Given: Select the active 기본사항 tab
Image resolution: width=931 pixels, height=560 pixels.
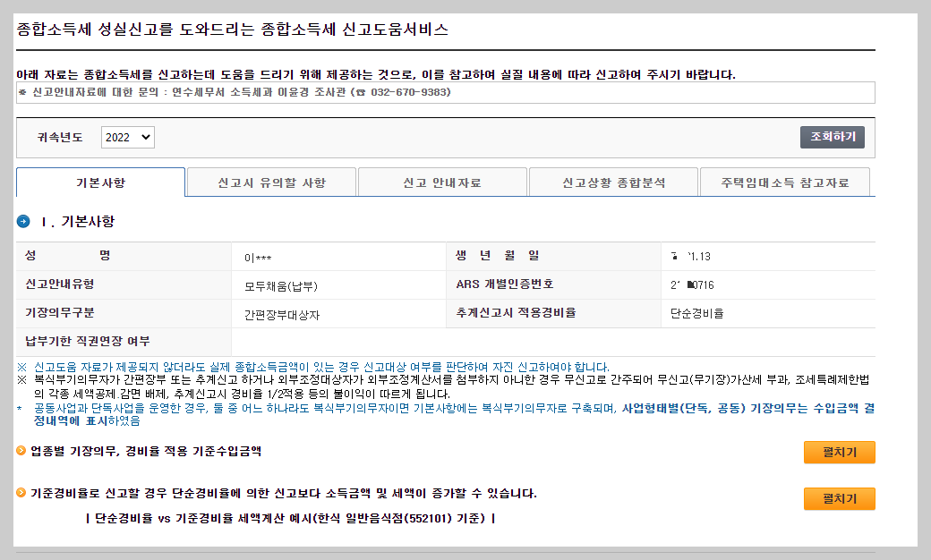Looking at the screenshot, I should [100, 181].
